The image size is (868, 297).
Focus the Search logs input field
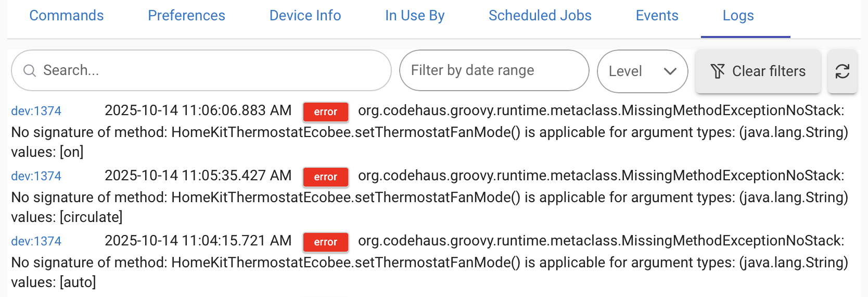point(208,70)
